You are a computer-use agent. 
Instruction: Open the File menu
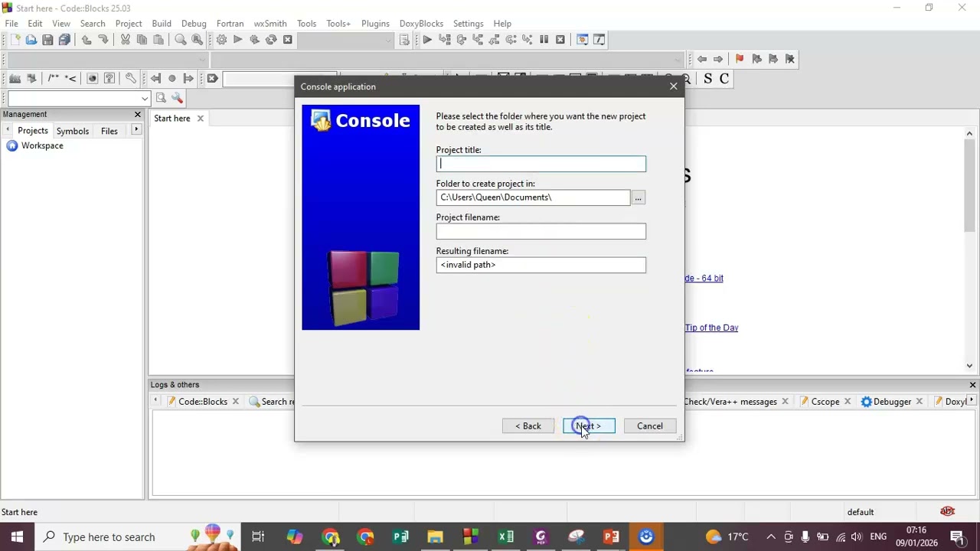coord(11,24)
